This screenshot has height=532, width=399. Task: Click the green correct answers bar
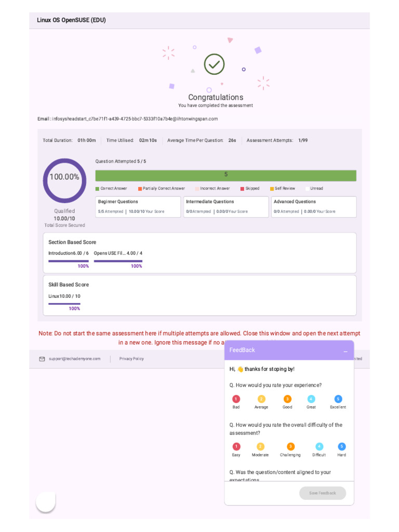225,176
